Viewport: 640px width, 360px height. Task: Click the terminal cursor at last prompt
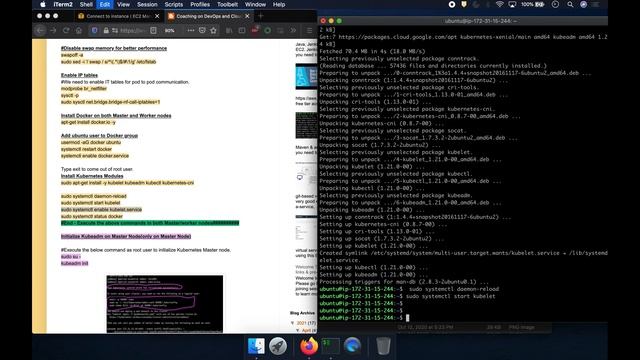[407, 318]
